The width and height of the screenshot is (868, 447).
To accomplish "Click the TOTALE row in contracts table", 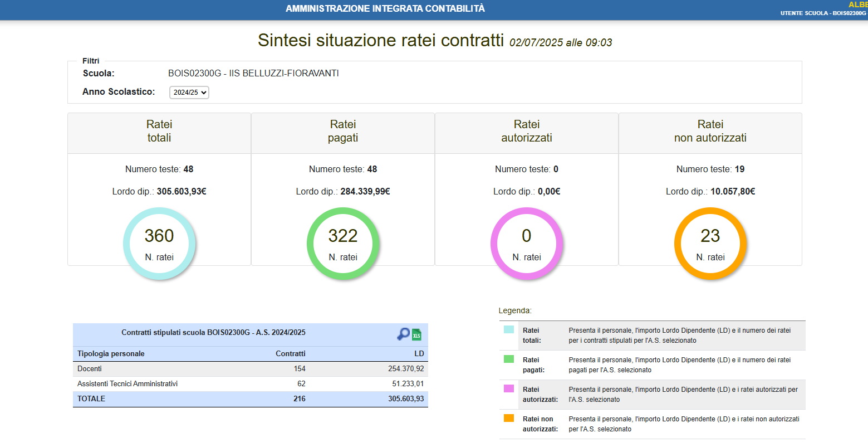I will [251, 399].
